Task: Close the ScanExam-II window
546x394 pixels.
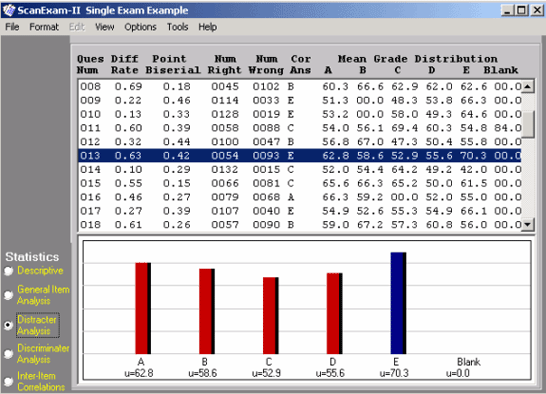Action: click(537, 10)
